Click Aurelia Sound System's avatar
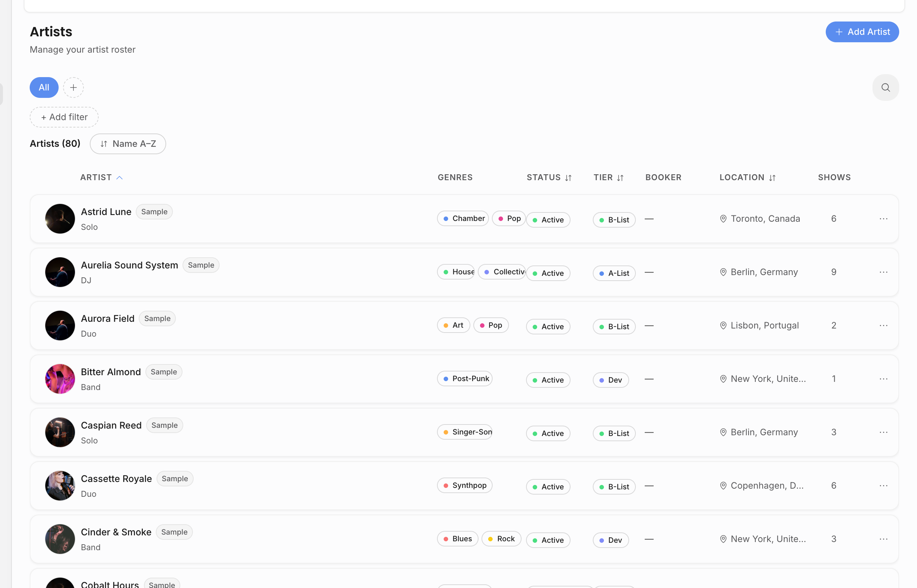Viewport: 917px width, 588px height. coord(60,272)
